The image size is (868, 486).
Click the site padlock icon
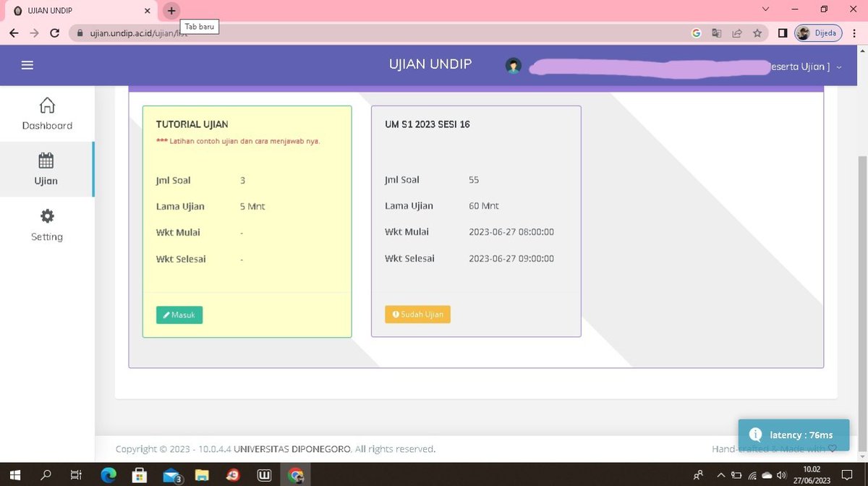pyautogui.click(x=80, y=33)
